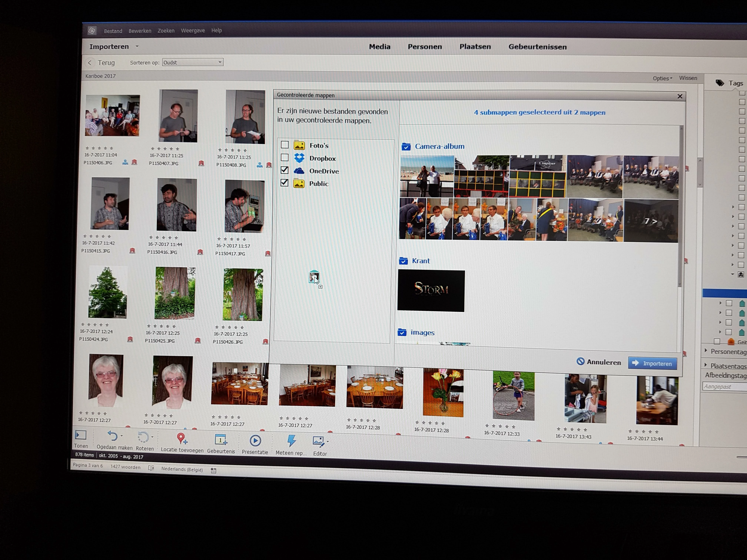Click the Tonen panel icon
This screenshot has width=747, height=560.
click(x=81, y=435)
